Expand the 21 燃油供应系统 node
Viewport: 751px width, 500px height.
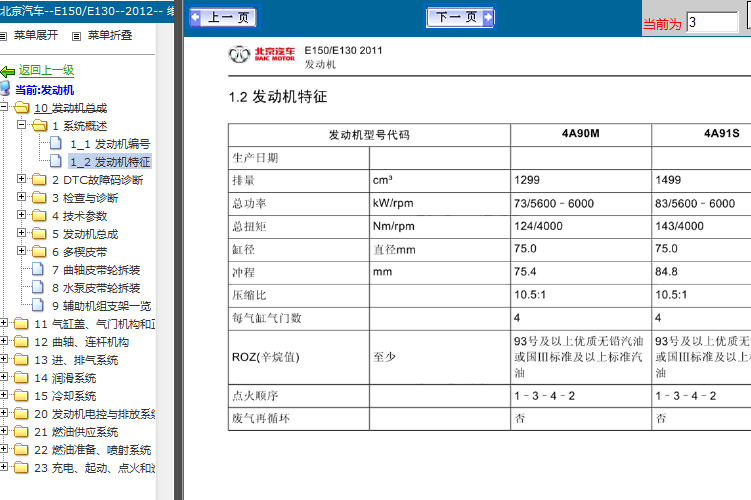tap(4, 431)
